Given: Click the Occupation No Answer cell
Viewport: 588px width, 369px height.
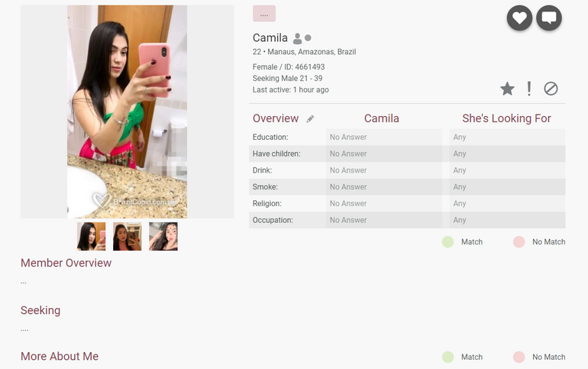Looking at the screenshot, I should (383, 220).
